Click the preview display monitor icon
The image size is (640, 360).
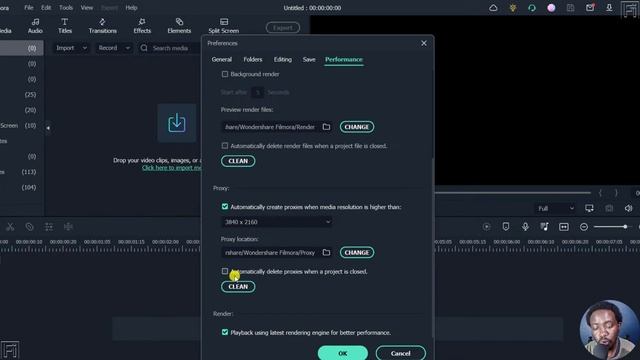589,209
